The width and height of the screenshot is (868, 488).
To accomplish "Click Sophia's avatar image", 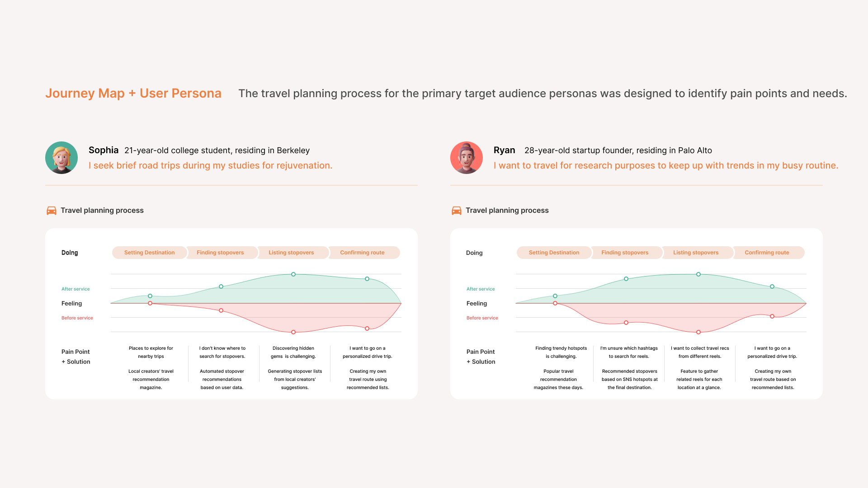I will pyautogui.click(x=61, y=158).
